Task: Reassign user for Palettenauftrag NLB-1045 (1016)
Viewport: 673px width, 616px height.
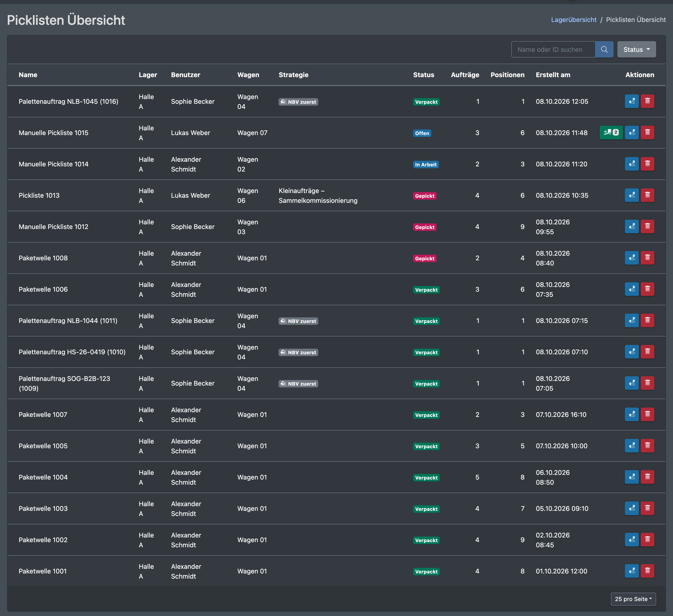Action: click(x=632, y=101)
